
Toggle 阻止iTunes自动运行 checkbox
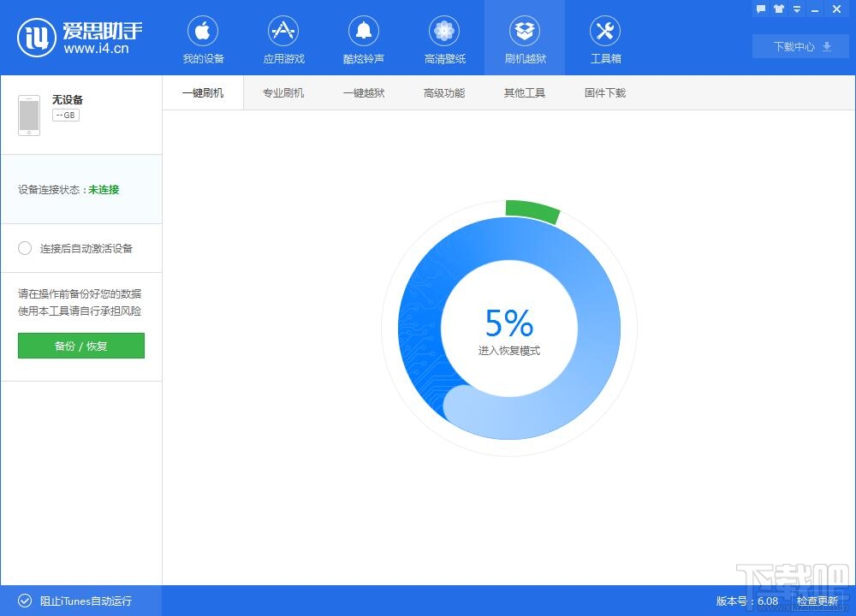[x=25, y=601]
